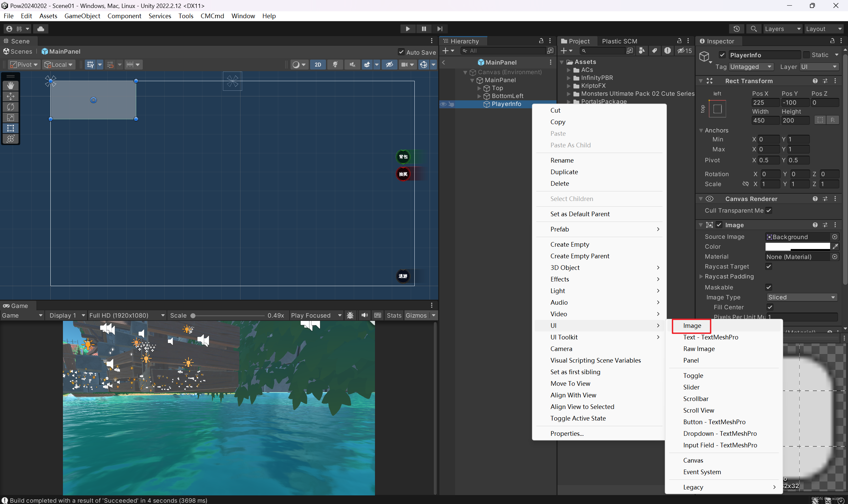Open the Image Type dropdown showing Sliced

[801, 297]
